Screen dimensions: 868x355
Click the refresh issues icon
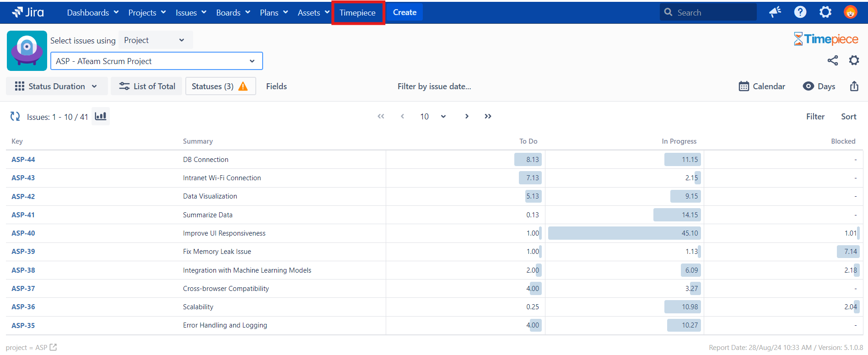coord(15,117)
